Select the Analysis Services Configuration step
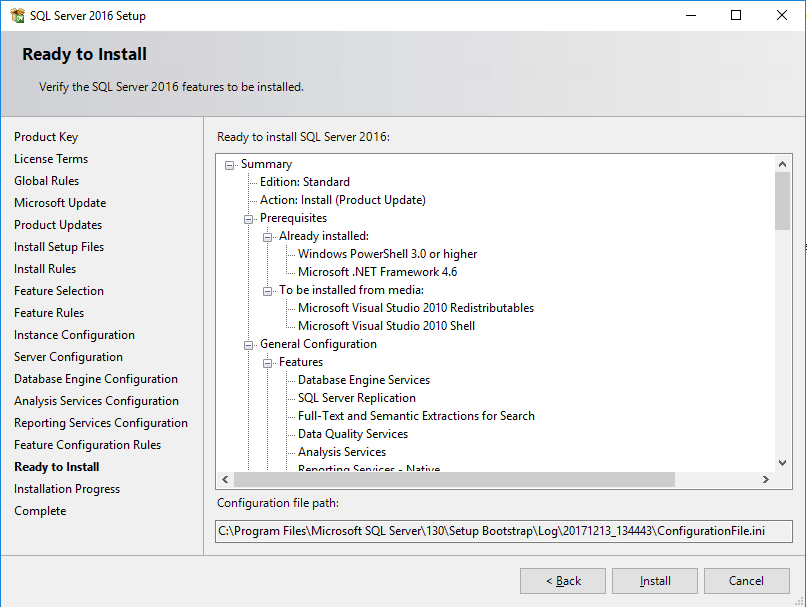807x607 pixels. coord(96,401)
